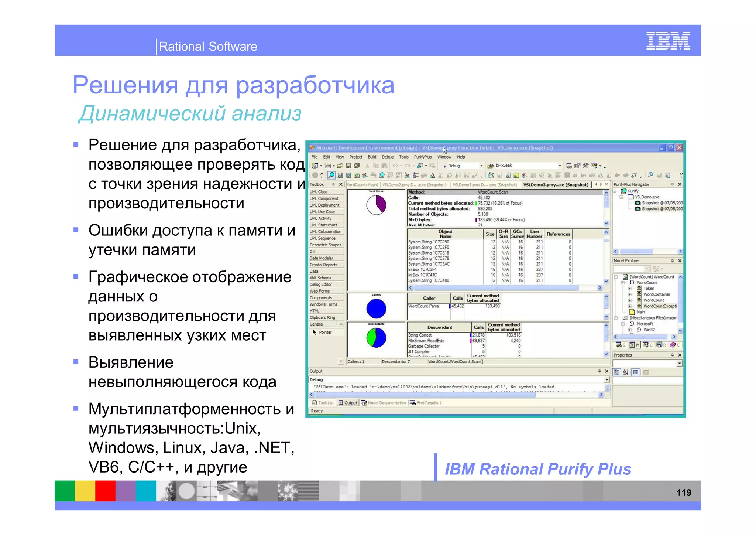Viewport: 756px width, 535px height.
Task: Open the bFixLeak find combo box
Action: [x=560, y=166]
